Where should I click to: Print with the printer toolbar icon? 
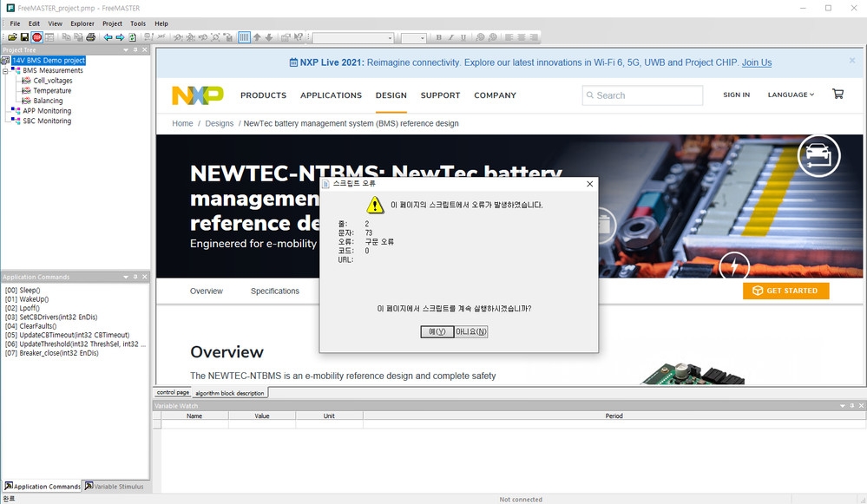click(90, 37)
